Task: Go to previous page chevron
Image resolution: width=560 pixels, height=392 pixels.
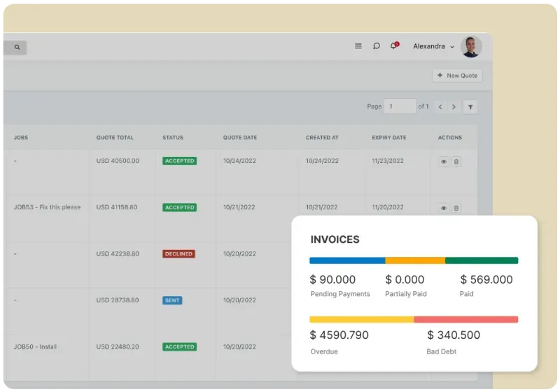Action: click(440, 106)
